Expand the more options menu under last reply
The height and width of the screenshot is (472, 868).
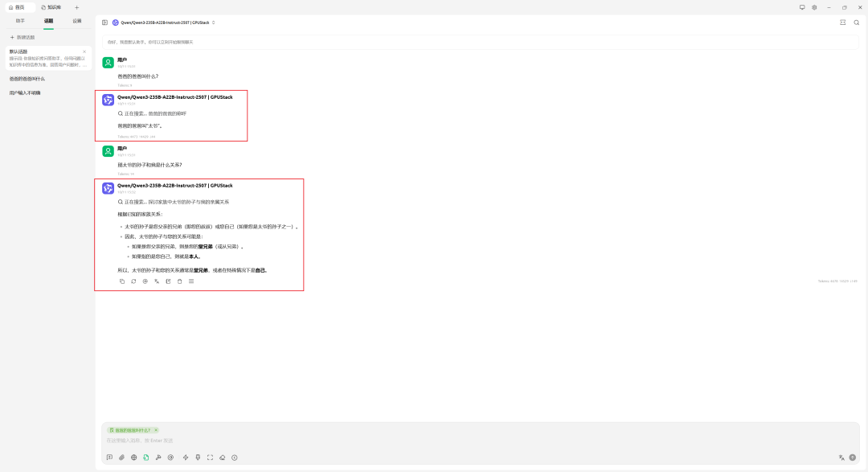191,281
